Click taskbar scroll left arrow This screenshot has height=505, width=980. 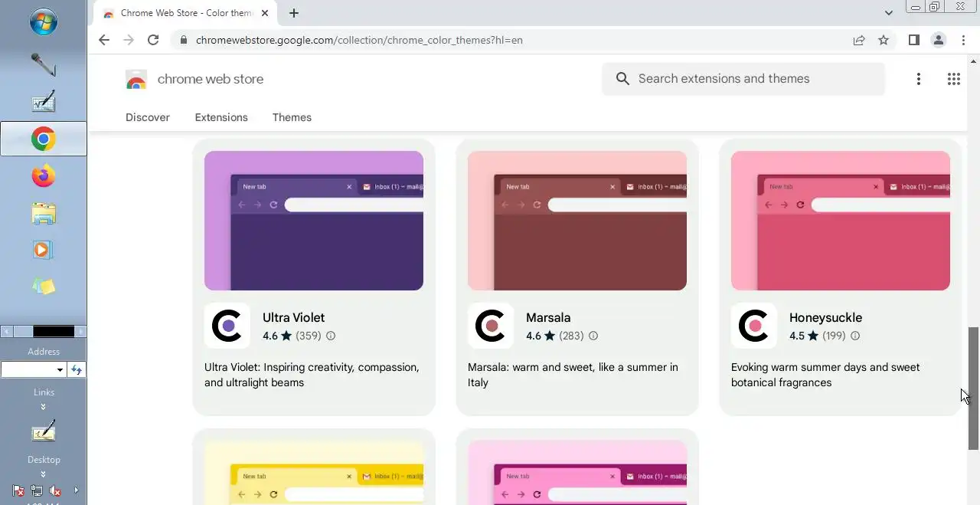[6, 331]
